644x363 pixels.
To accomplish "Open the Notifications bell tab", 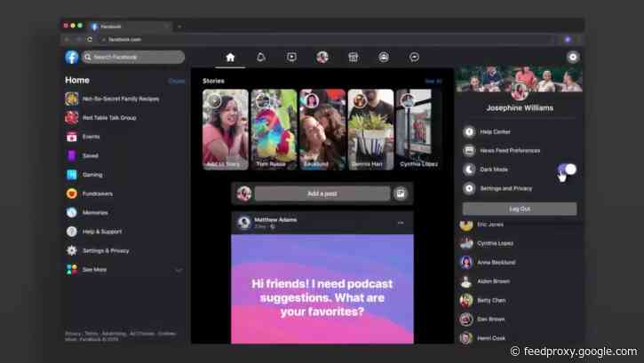I will point(261,58).
